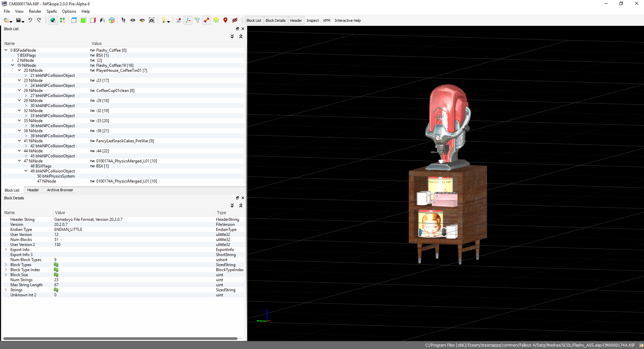Open the dropdown arrow next to Load
Screen dimensions: 644x349
[11, 21]
